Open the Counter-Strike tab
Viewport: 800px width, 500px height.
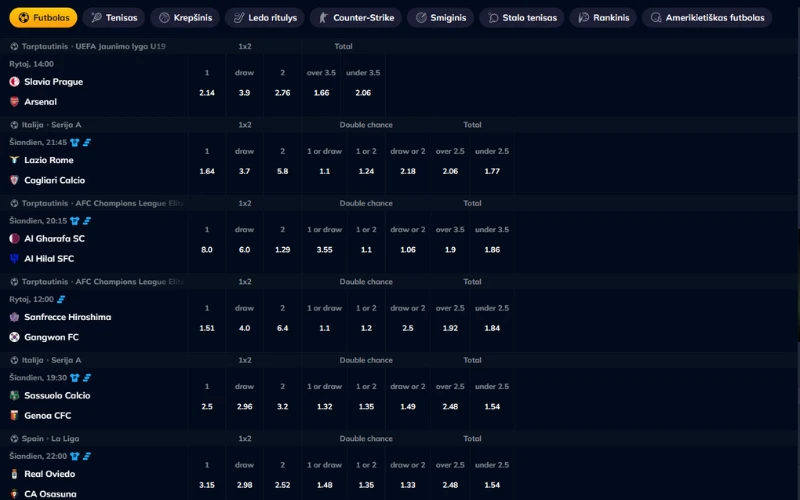[x=356, y=17]
